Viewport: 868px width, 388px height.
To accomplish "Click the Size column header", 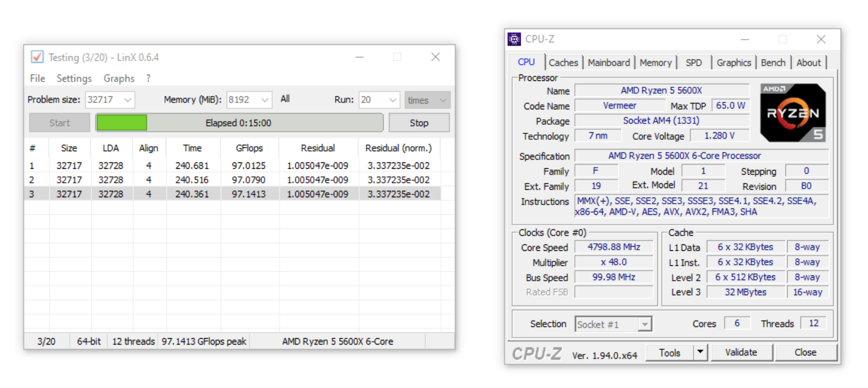I will click(69, 148).
